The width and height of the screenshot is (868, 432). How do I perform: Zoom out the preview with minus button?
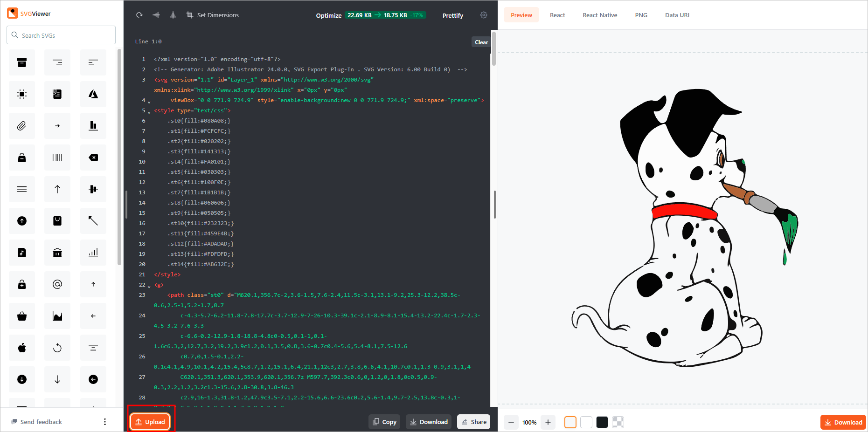[x=511, y=422]
